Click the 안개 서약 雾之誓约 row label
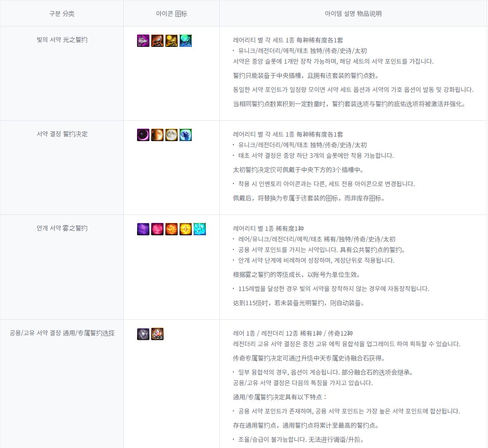Screen dimensions: 488x448 click(62, 228)
